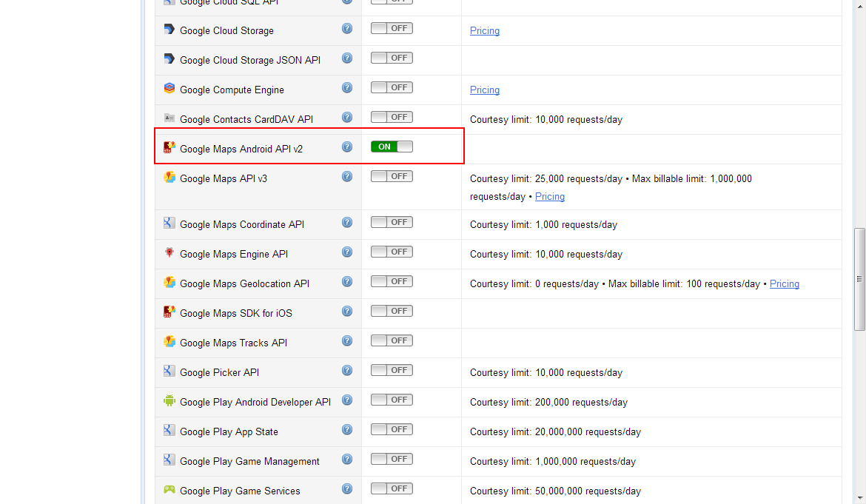Open Pricing link for Google Maps Geolocation API

(x=785, y=283)
